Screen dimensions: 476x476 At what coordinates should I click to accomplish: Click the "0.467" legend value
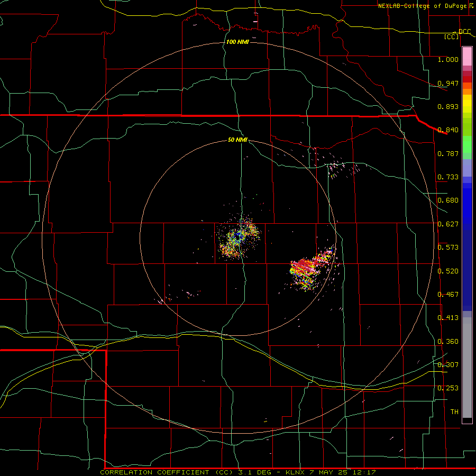[x=448, y=295]
